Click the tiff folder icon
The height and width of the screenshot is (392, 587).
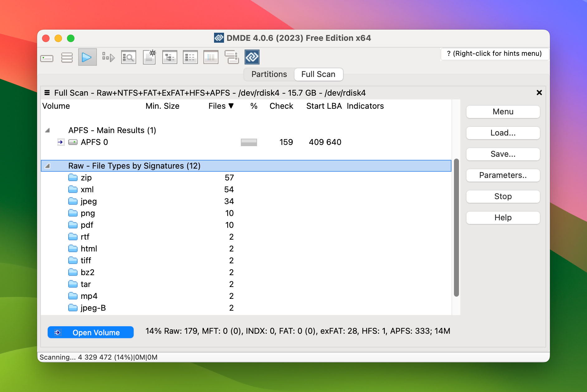pos(73,261)
